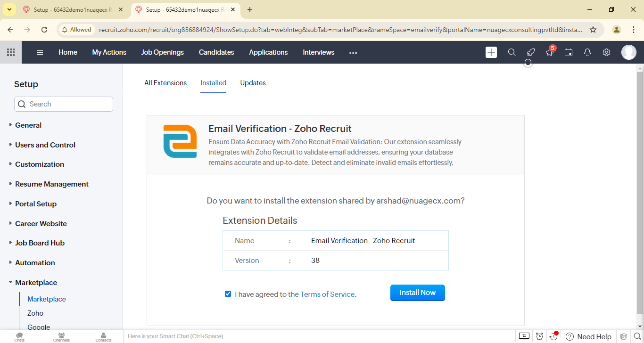Click the Email Verification extension logo

click(x=180, y=141)
